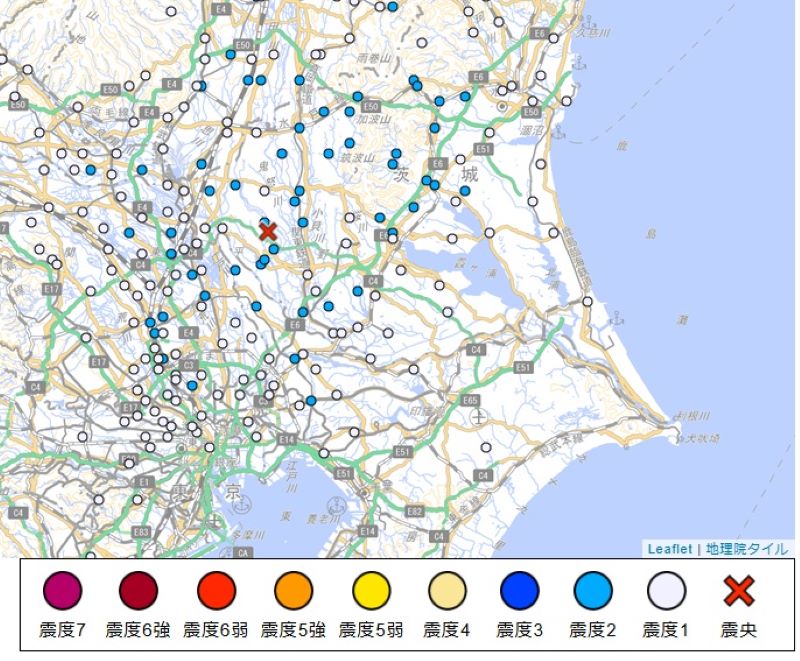The image size is (800, 661).
Task: Click the blue station marker touching epicenter X
Action: point(265,223)
